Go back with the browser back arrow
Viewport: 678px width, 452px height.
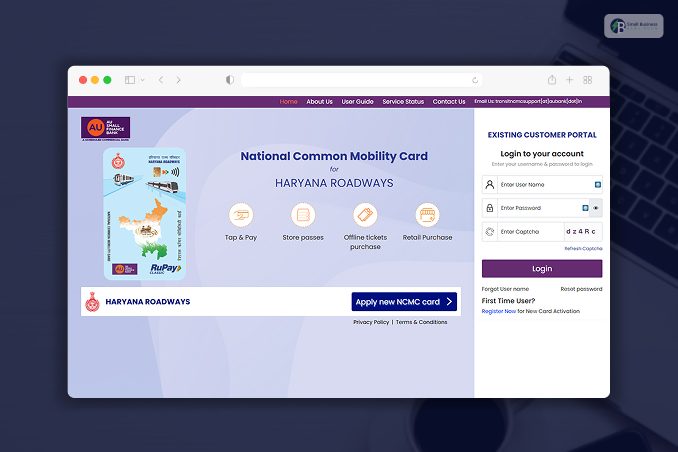tap(161, 80)
